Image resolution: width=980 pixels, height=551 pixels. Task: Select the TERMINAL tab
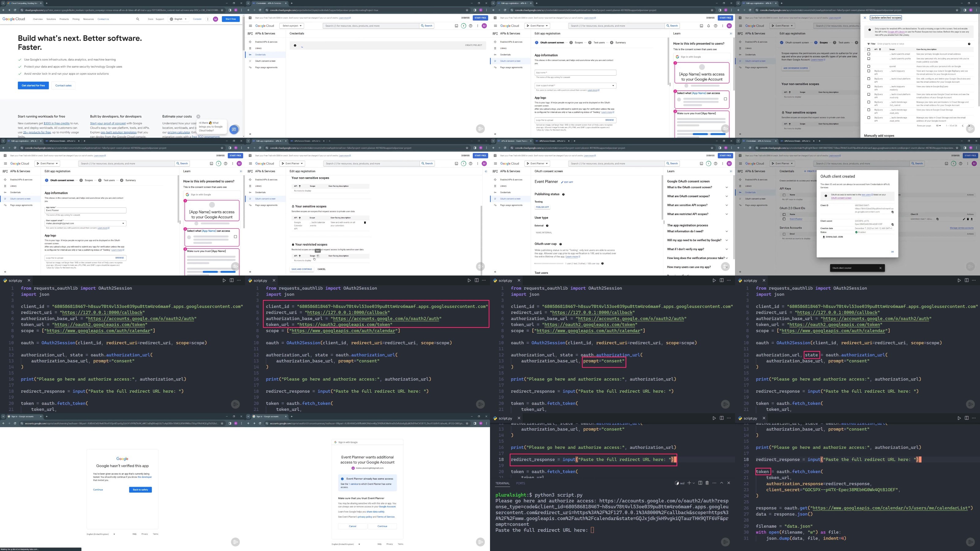[502, 483]
